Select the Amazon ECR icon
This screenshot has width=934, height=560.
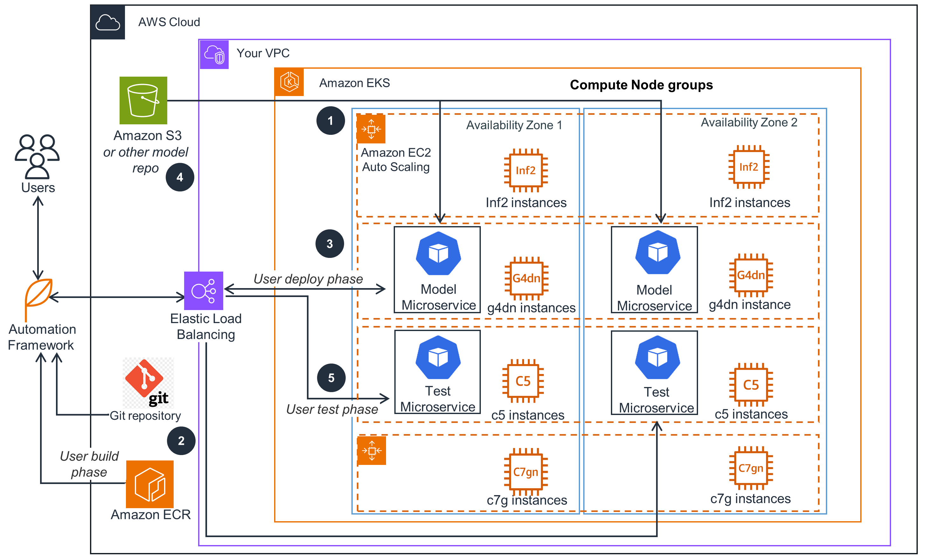(149, 484)
